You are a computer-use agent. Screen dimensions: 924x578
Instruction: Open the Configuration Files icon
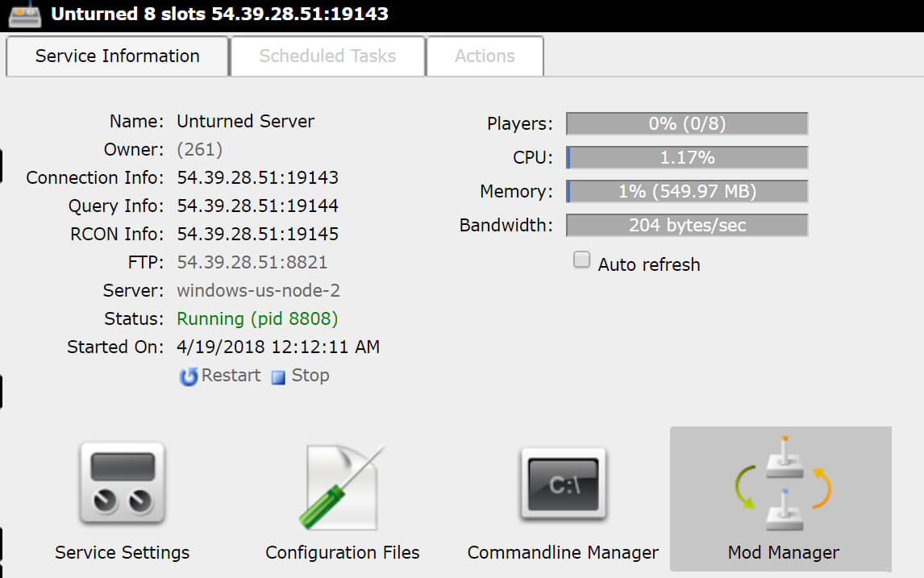click(342, 487)
